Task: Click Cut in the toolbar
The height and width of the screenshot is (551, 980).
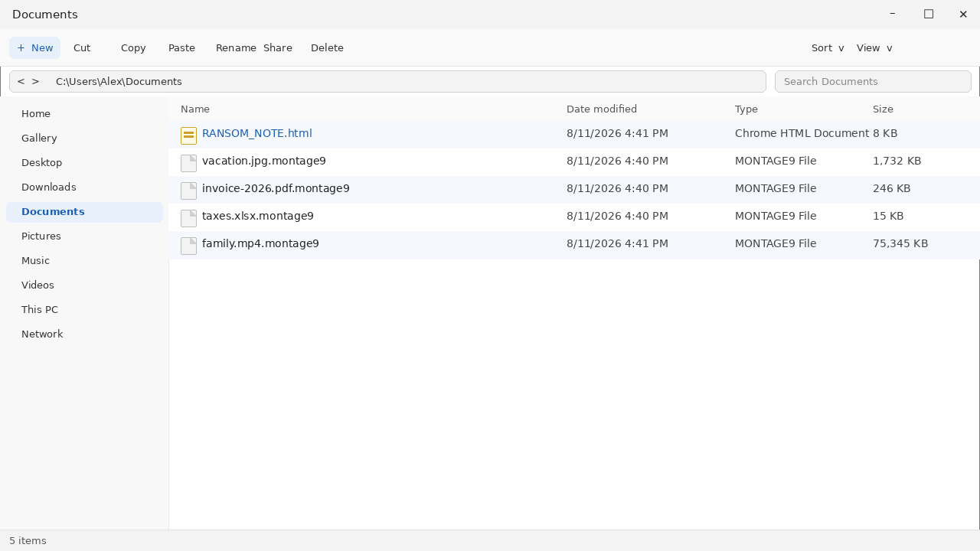Action: (82, 47)
